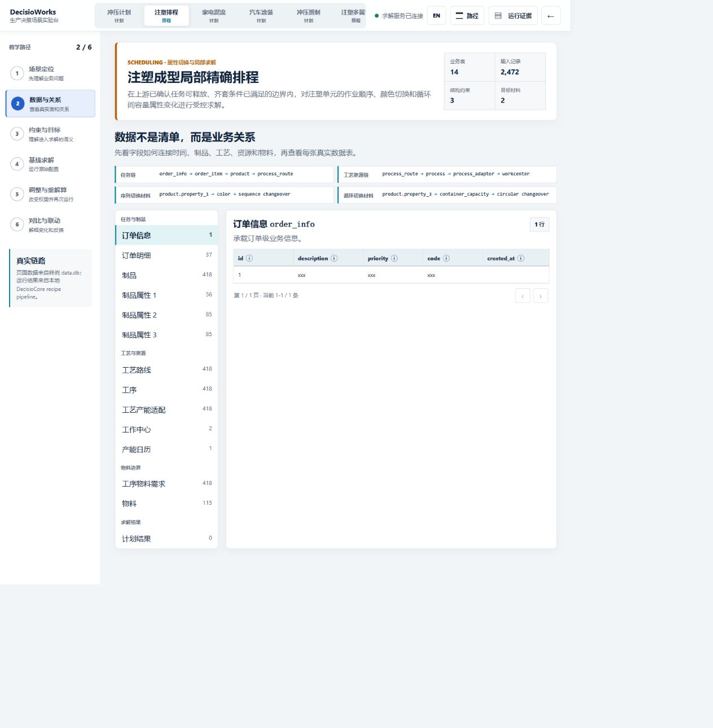The width and height of the screenshot is (713, 728).
Task: Switch to the 冲压计划 scenario tab
Action: click(x=119, y=16)
